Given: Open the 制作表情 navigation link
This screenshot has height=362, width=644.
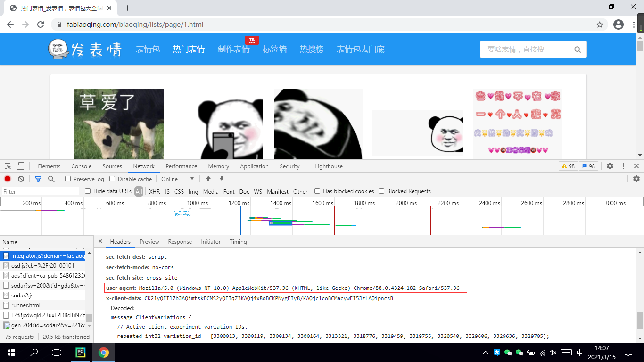Looking at the screenshot, I should coord(234,49).
